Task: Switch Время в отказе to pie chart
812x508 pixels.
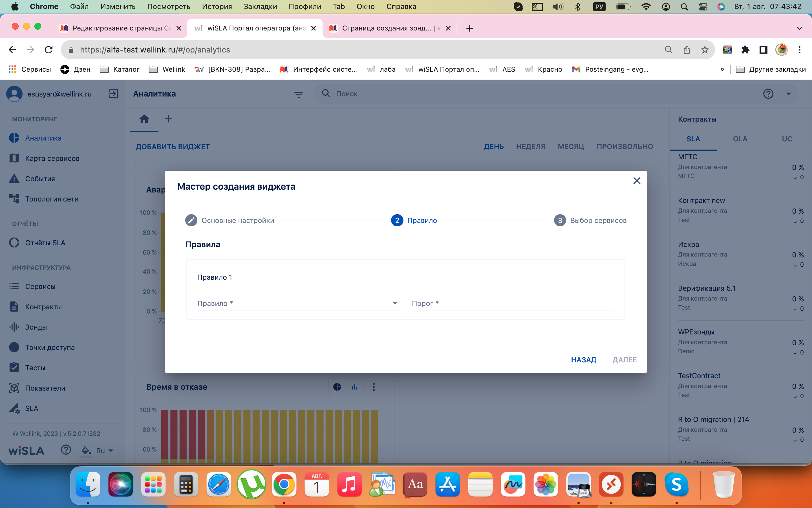Action: click(x=337, y=387)
